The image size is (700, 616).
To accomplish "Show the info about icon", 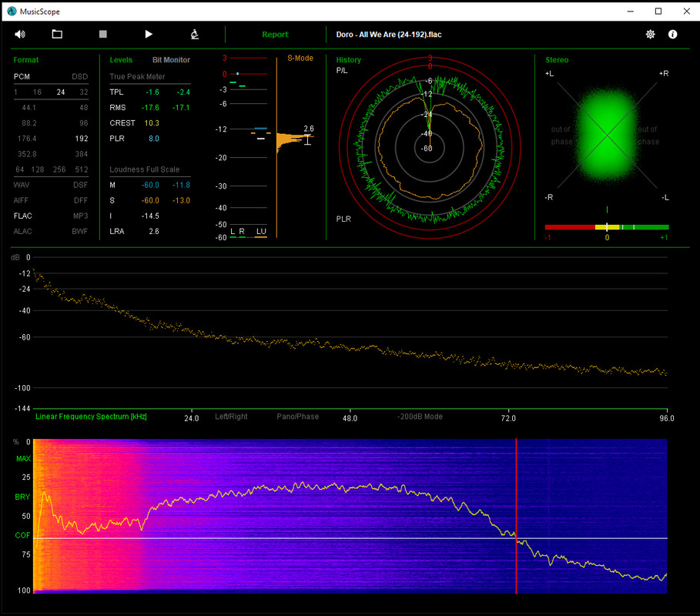I will [673, 35].
